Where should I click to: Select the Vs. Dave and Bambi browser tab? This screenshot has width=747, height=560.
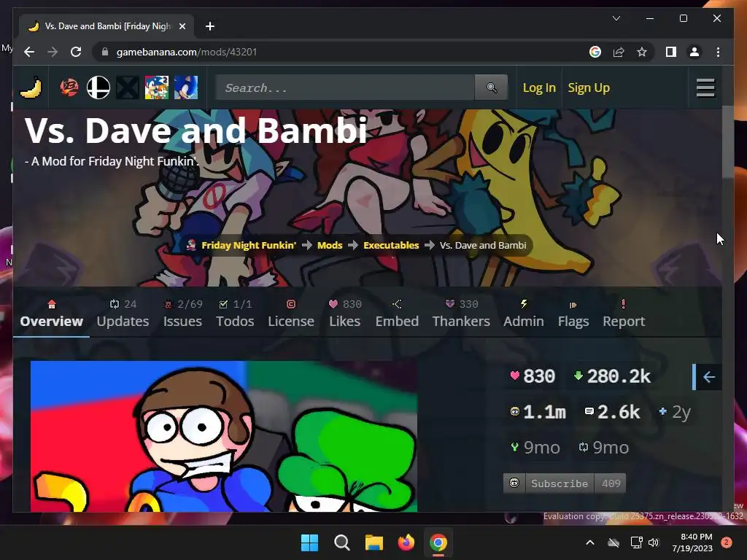click(107, 26)
